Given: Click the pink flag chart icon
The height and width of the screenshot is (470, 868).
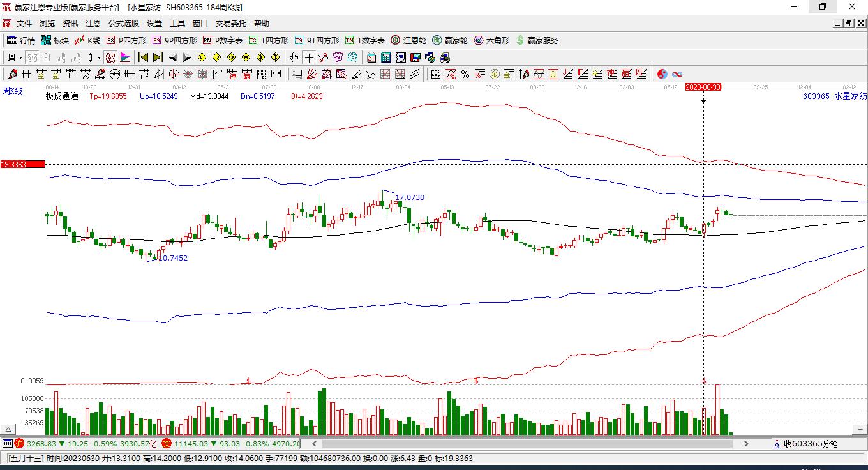Looking at the screenshot, I should (126, 57).
